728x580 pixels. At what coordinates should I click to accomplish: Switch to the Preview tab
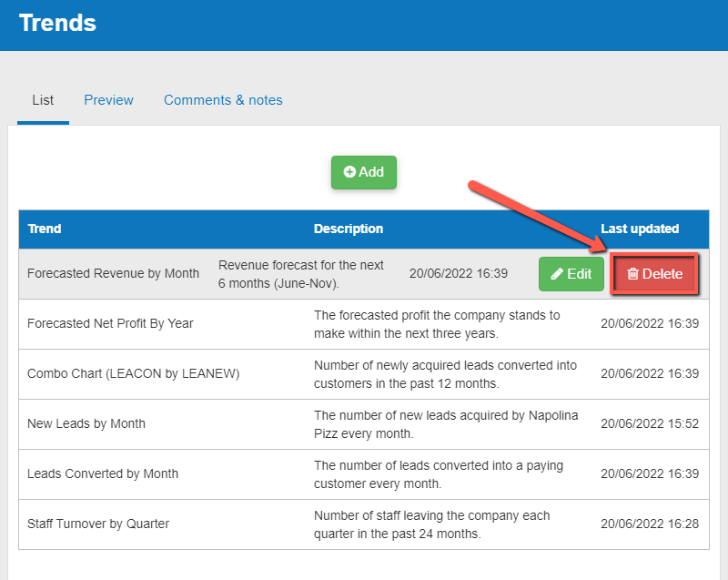pyautogui.click(x=108, y=100)
